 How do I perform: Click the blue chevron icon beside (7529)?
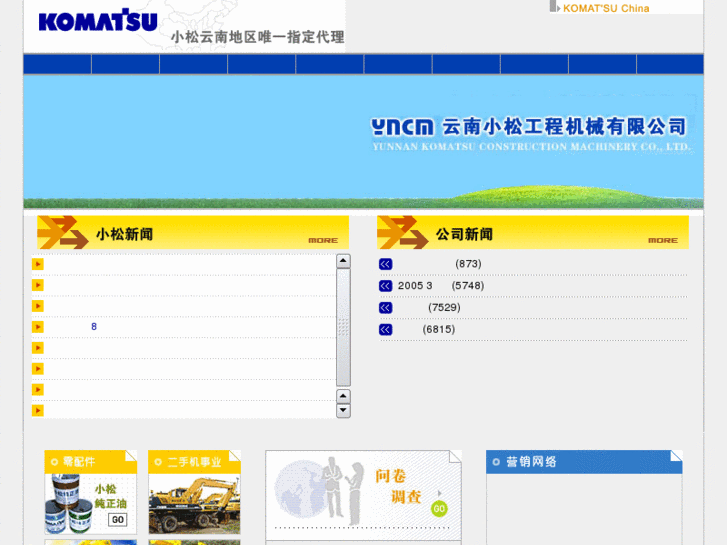385,308
